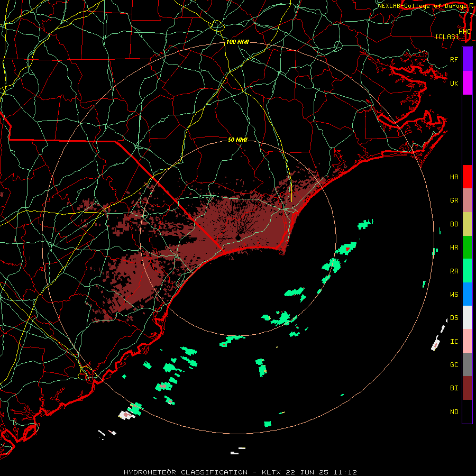Click the GR pink-brown legend swatch
This screenshot has height=476, width=476.
click(x=467, y=200)
